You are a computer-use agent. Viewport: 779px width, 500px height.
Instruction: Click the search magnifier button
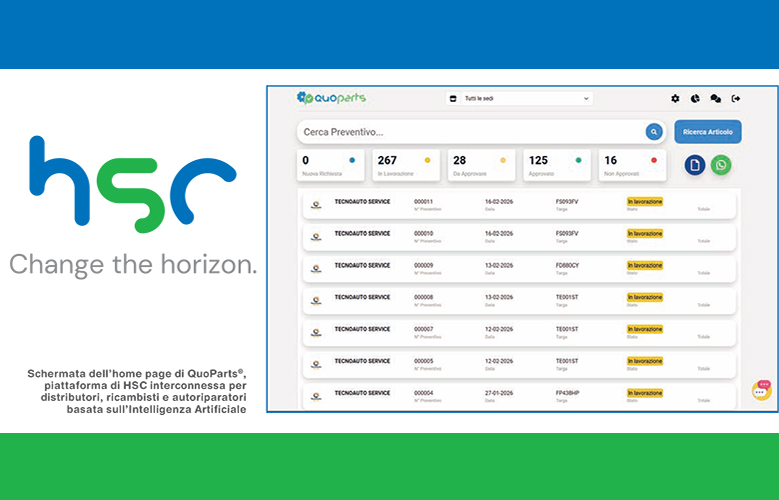pos(654,132)
